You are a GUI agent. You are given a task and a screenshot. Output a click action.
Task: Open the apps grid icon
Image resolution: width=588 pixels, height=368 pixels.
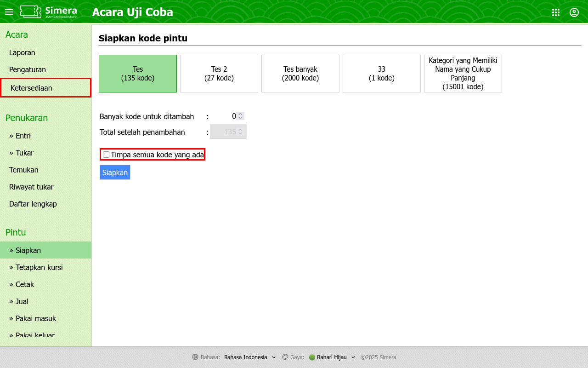(x=556, y=12)
